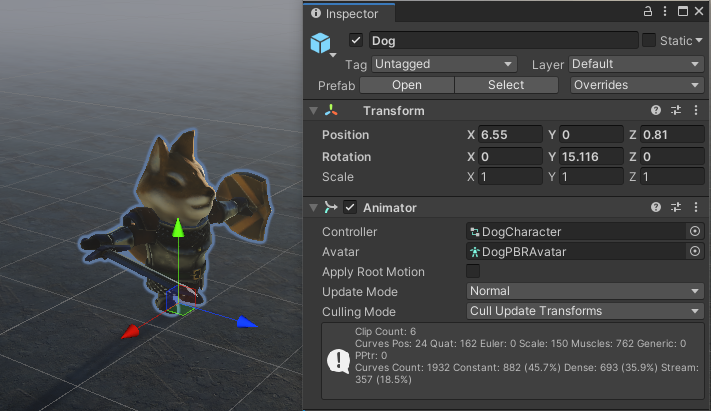Image resolution: width=711 pixels, height=411 pixels.
Task: Click the prefab Select button
Action: (506, 85)
